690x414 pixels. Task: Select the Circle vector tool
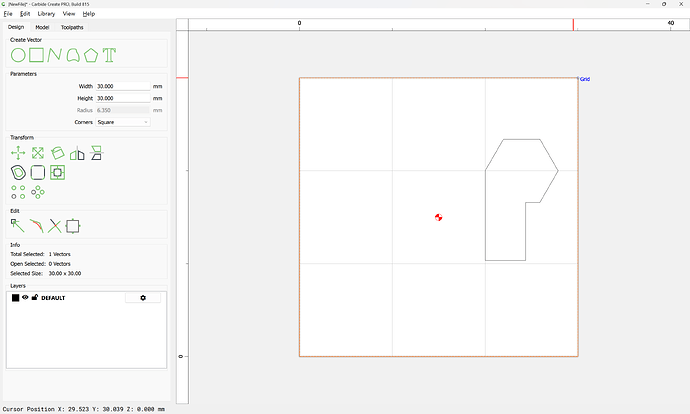pos(18,55)
